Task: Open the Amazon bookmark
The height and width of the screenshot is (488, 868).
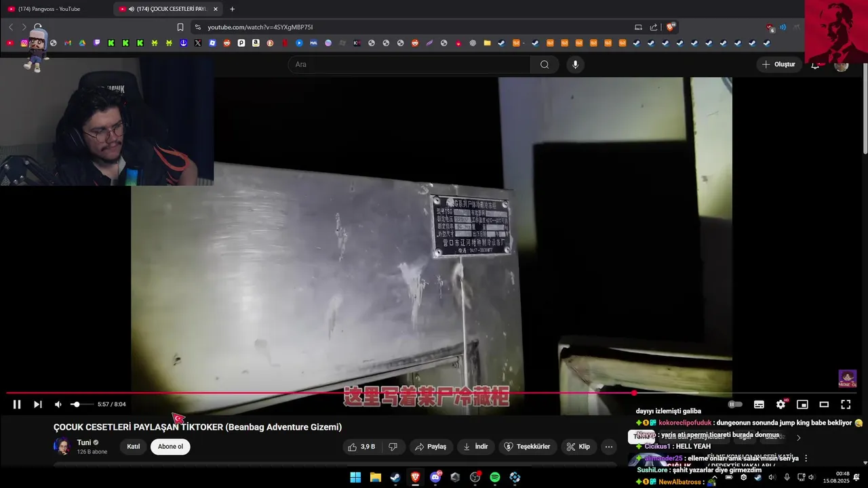Action: coord(256,43)
